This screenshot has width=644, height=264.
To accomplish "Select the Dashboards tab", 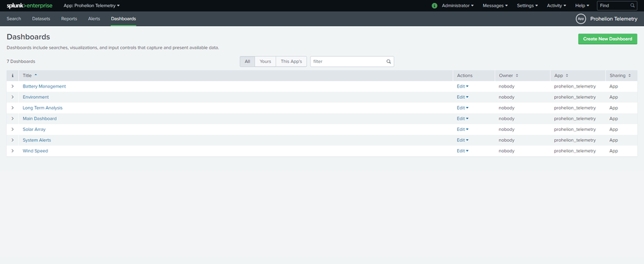I will tap(123, 19).
